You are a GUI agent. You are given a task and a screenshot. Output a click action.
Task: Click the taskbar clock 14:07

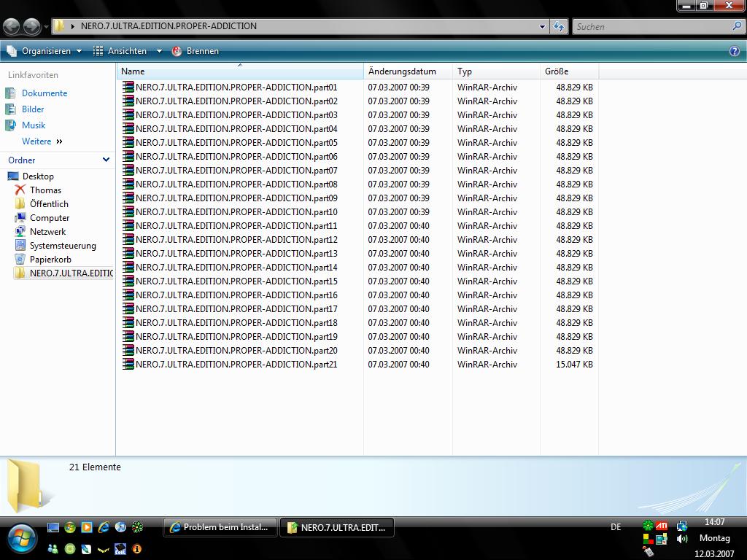point(715,522)
